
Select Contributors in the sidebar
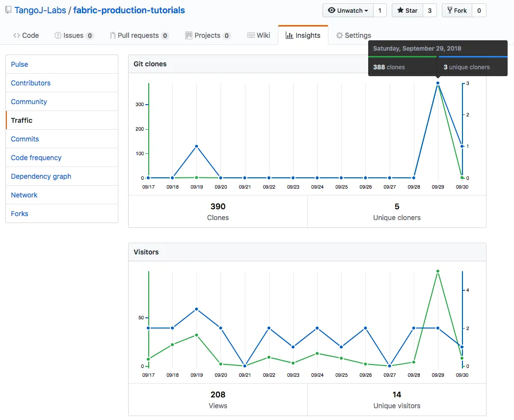tap(31, 83)
